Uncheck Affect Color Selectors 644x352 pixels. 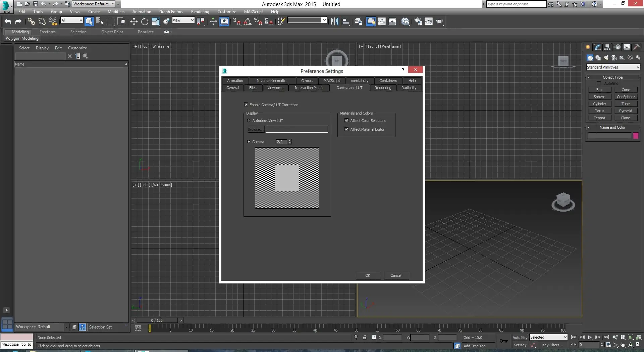click(x=346, y=121)
